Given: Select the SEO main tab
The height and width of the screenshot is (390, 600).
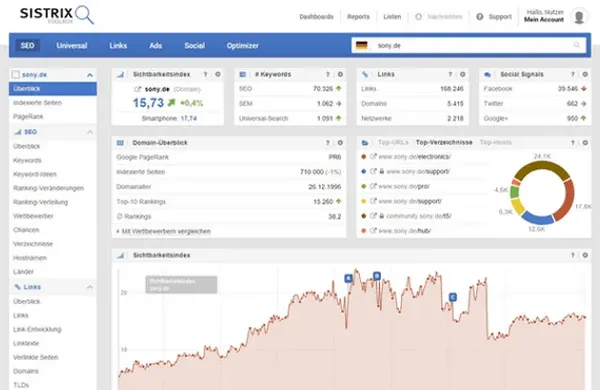Looking at the screenshot, I should point(28,46).
